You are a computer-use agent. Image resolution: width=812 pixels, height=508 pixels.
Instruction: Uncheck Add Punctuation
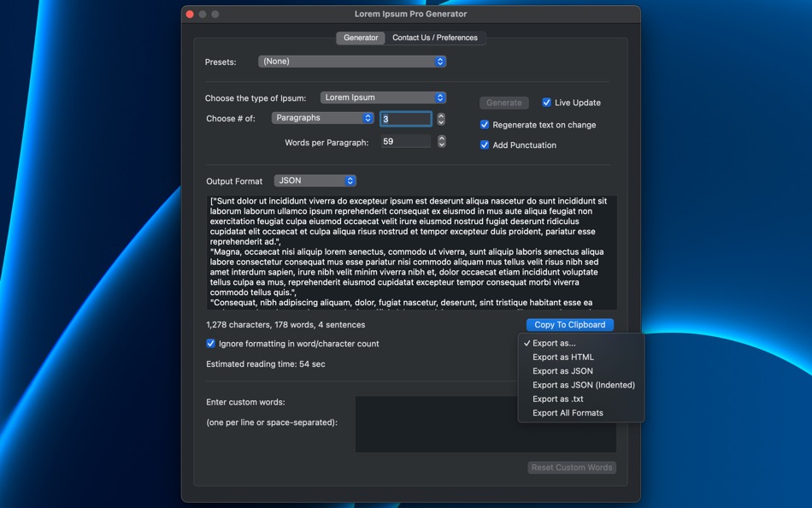484,145
